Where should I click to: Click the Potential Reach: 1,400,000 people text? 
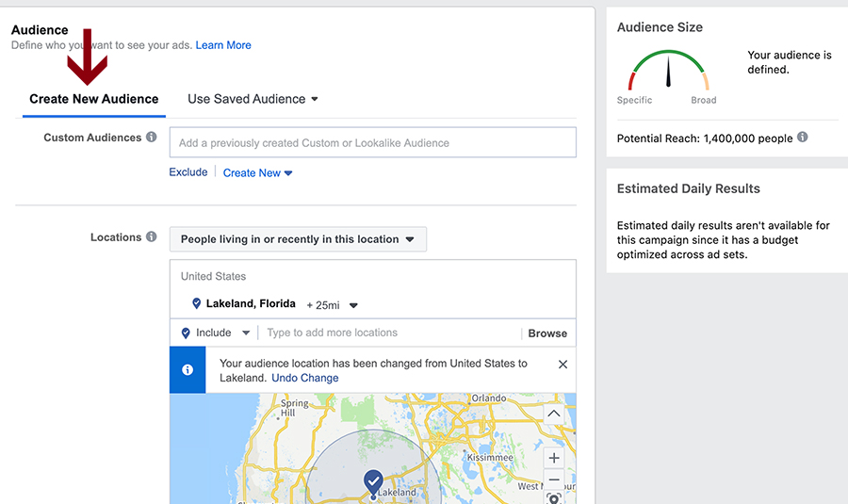pyautogui.click(x=705, y=138)
